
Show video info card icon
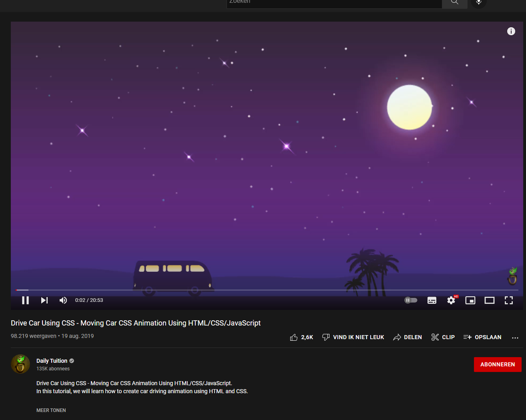511,31
